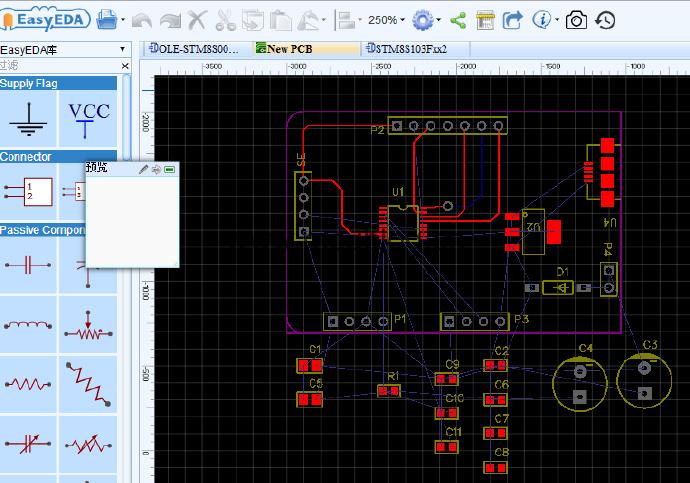The height and width of the screenshot is (483, 690).
Task: Click the scissors cut icon
Action: point(225,20)
